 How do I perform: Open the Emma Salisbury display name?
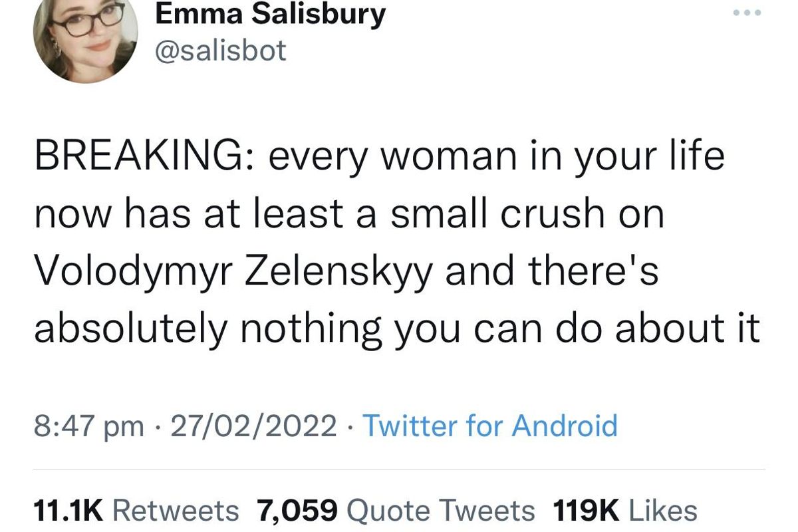270,14
